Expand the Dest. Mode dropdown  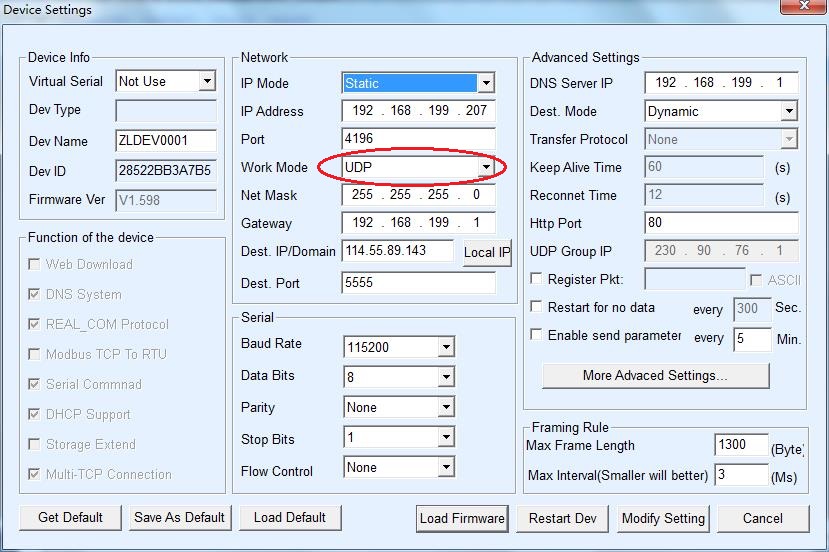point(788,111)
